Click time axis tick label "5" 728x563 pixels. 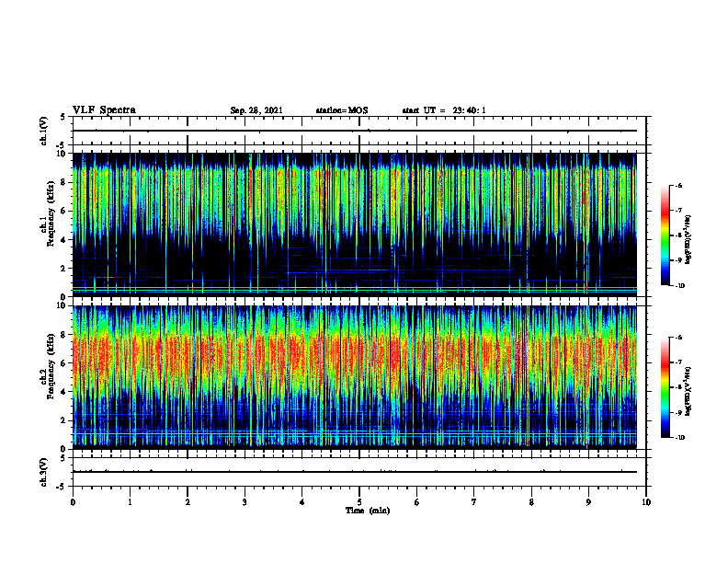(359, 502)
